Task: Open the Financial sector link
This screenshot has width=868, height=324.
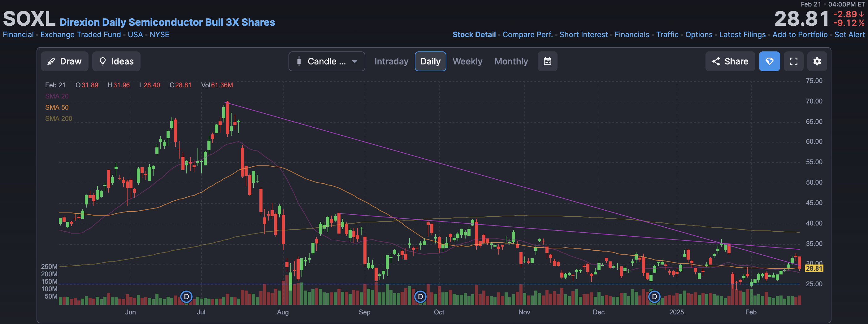Action: (18, 34)
